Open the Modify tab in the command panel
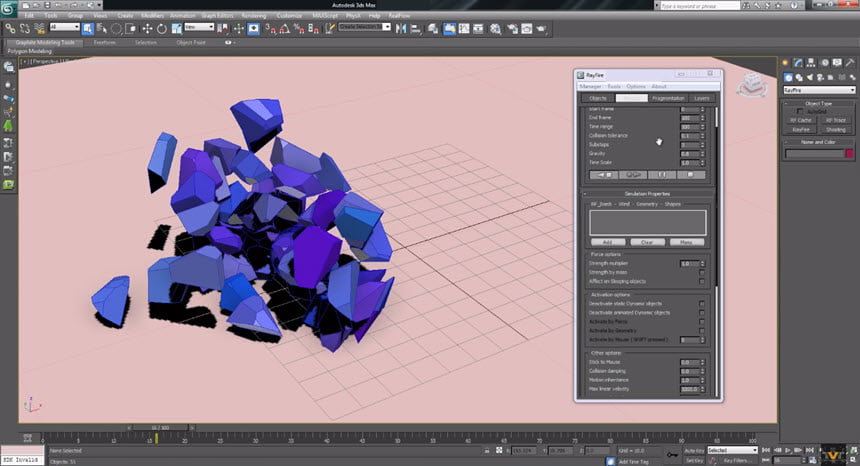Image resolution: width=860 pixels, height=466 pixels. click(x=798, y=63)
